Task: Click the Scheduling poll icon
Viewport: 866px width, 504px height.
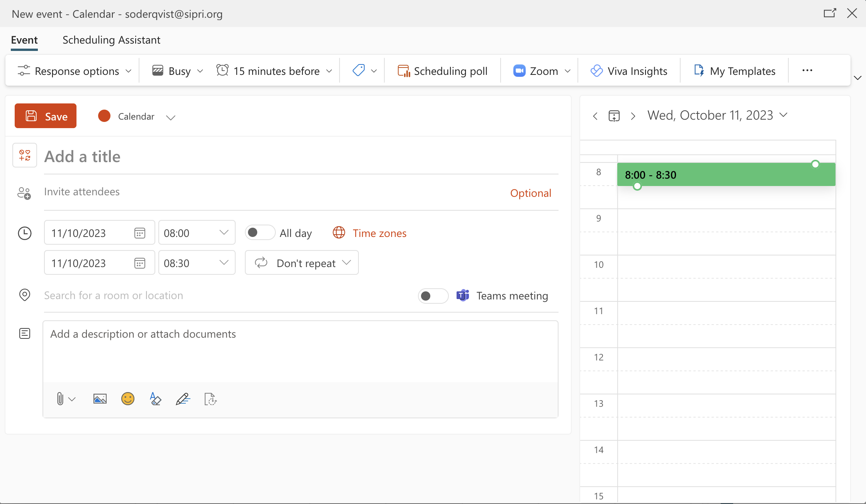Action: (x=404, y=71)
